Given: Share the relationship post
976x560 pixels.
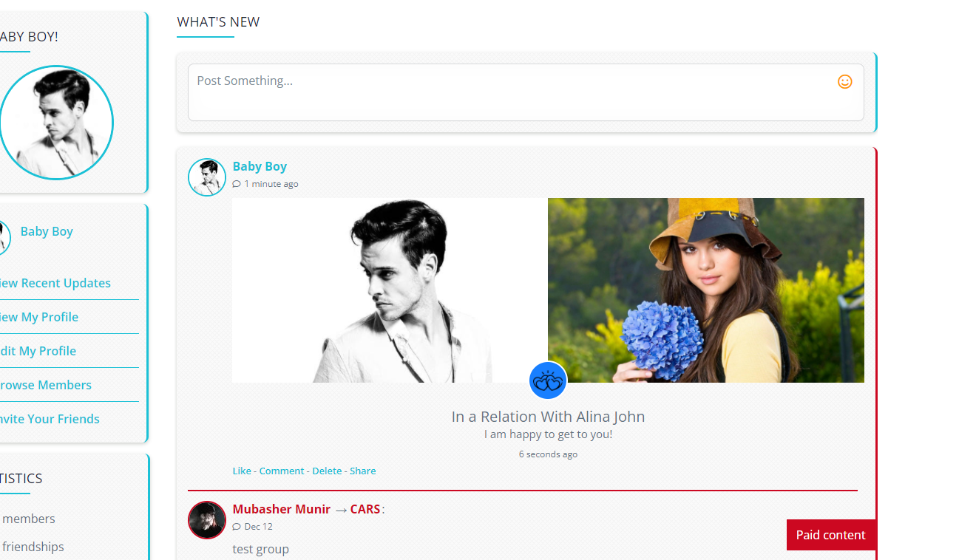Looking at the screenshot, I should coord(362,471).
